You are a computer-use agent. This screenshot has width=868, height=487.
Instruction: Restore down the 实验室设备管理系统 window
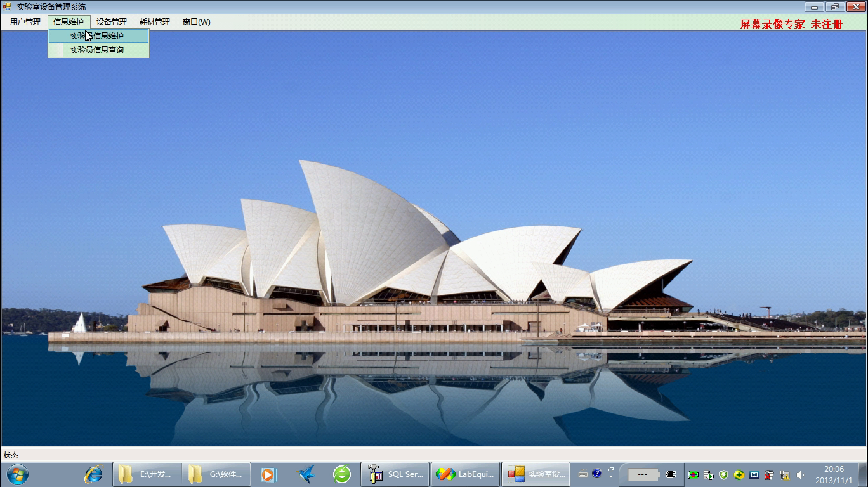[x=834, y=7]
